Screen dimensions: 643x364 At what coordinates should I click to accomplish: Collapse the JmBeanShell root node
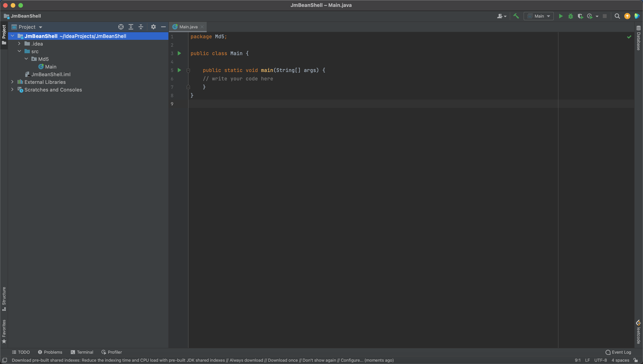pyautogui.click(x=12, y=36)
